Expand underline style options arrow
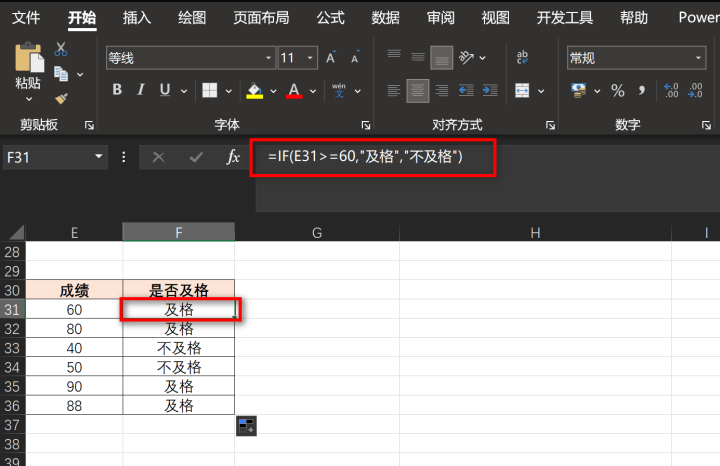 click(x=184, y=91)
